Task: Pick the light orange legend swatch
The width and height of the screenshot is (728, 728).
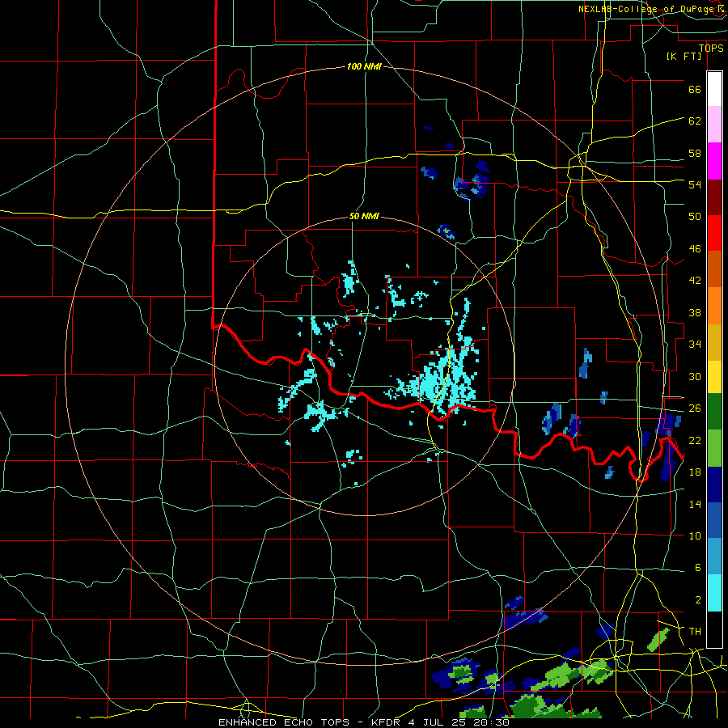Action: coord(714,306)
